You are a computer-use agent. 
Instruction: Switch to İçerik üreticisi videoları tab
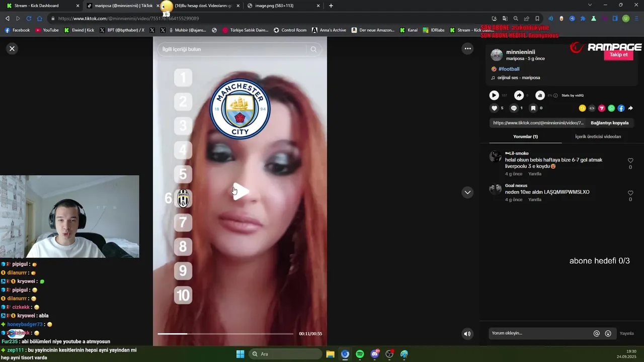click(x=598, y=137)
